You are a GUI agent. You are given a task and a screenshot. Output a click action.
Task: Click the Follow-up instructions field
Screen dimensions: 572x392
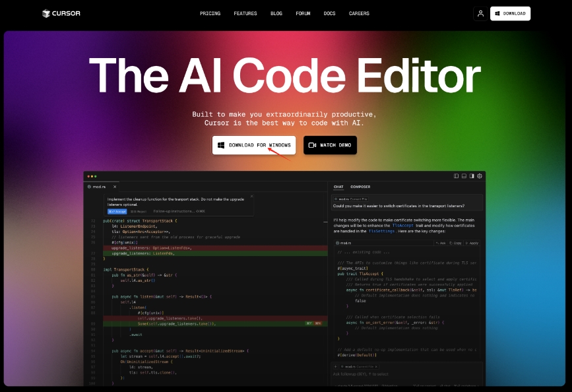(179, 211)
